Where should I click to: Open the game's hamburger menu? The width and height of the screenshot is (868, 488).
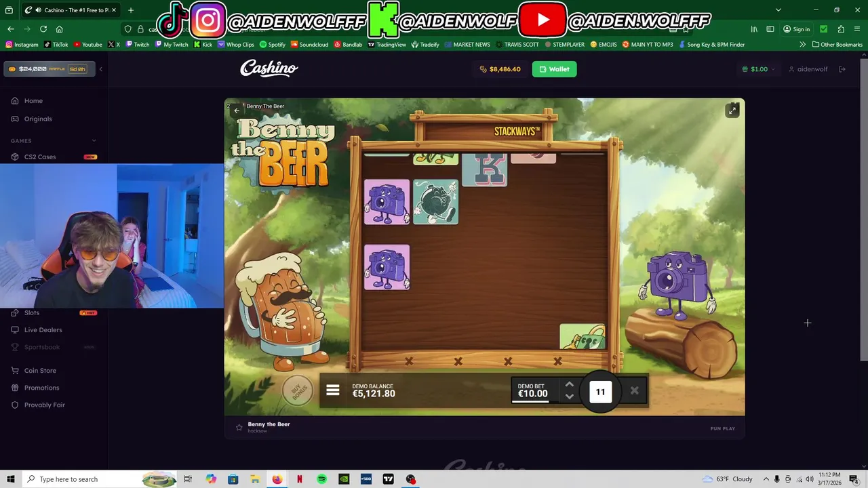tap(332, 390)
